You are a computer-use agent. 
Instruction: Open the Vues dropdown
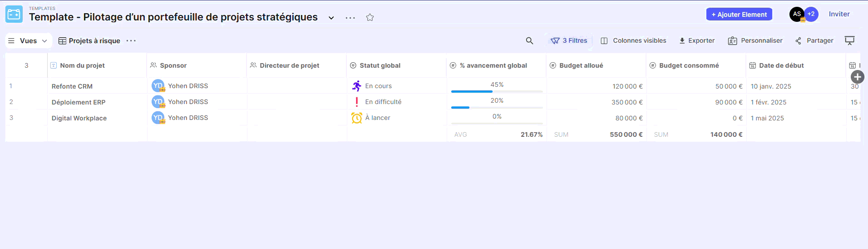pos(29,41)
